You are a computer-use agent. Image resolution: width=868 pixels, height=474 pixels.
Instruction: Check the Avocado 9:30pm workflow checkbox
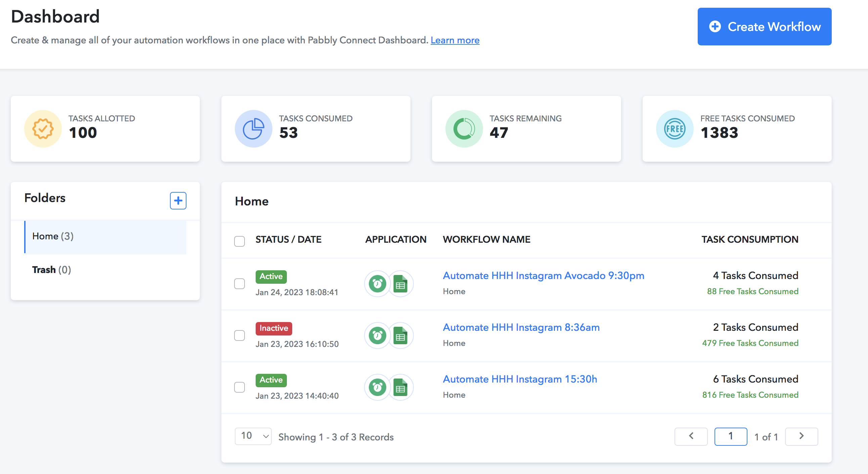[x=240, y=284]
